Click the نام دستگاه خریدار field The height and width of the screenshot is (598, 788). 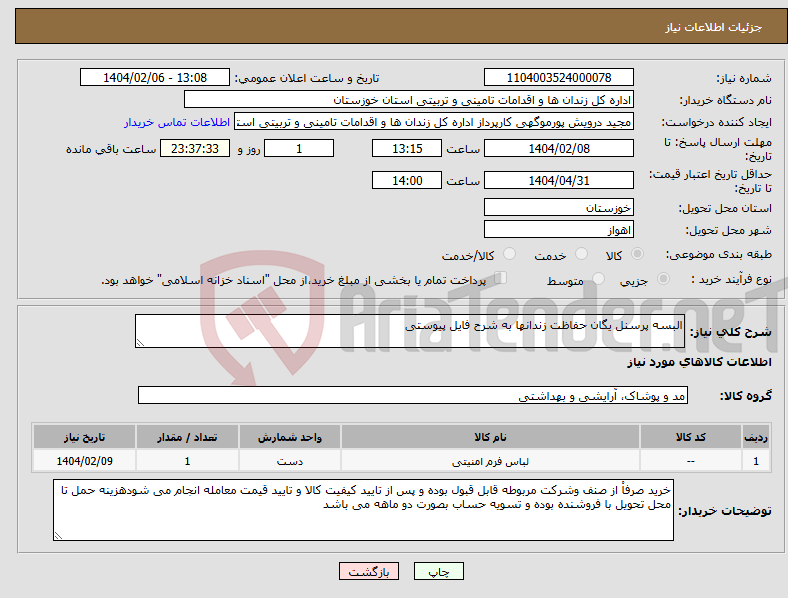point(409,99)
